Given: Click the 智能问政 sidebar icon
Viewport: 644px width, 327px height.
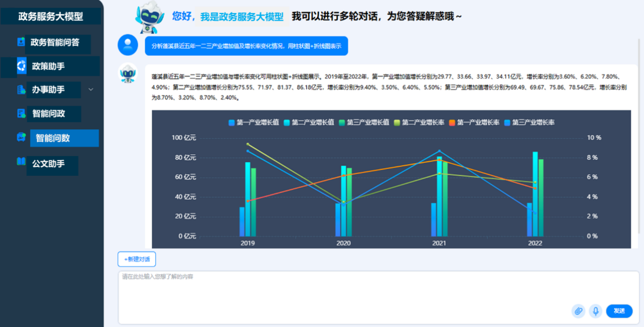Looking at the screenshot, I should (21, 113).
